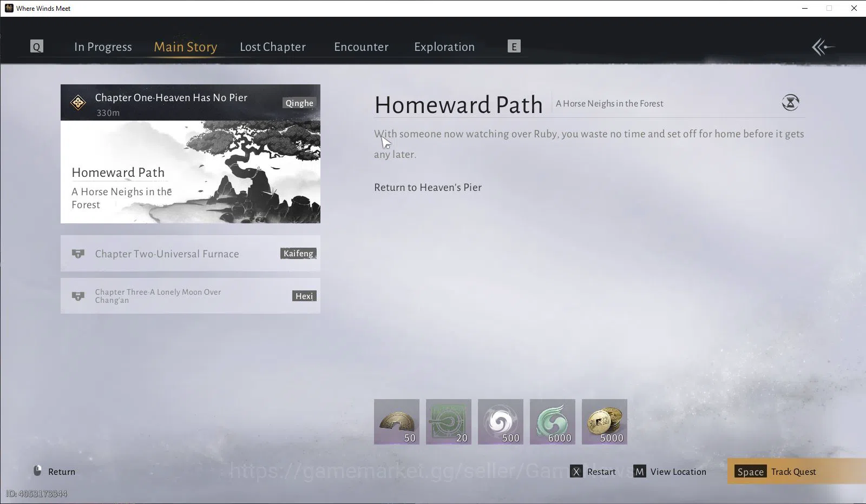Select the gold coins 5000 reward icon

tap(605, 422)
